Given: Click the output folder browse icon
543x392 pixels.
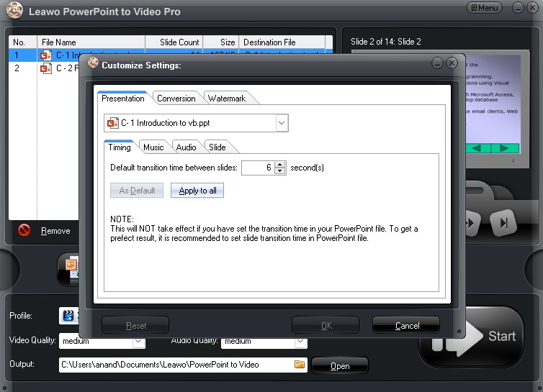Looking at the screenshot, I should click(300, 365).
